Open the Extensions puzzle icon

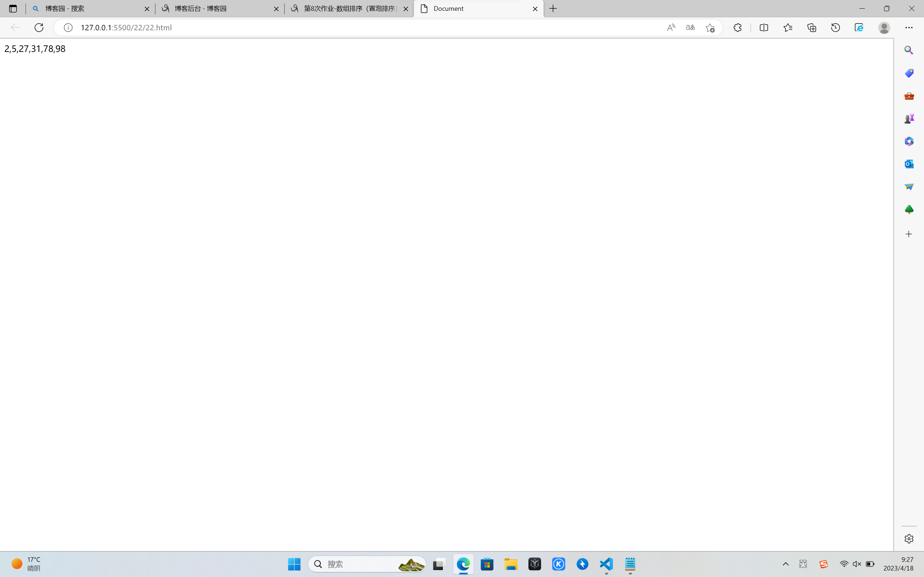click(738, 27)
